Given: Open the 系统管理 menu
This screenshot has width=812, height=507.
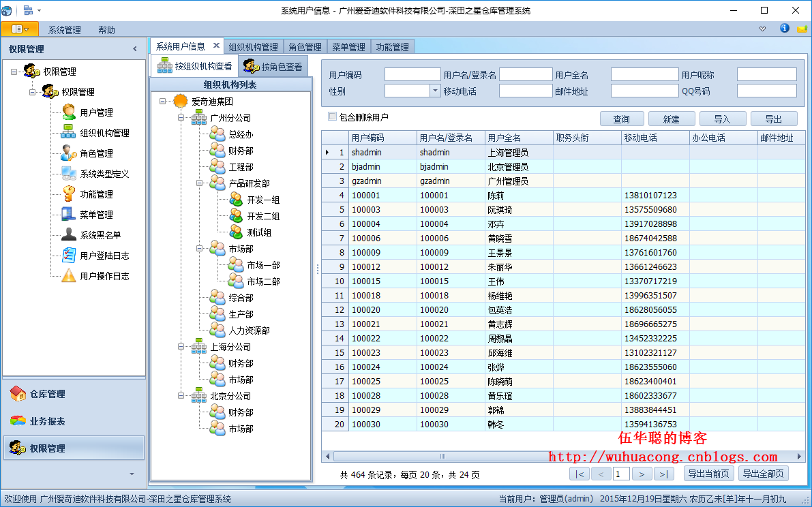Looking at the screenshot, I should coord(65,30).
